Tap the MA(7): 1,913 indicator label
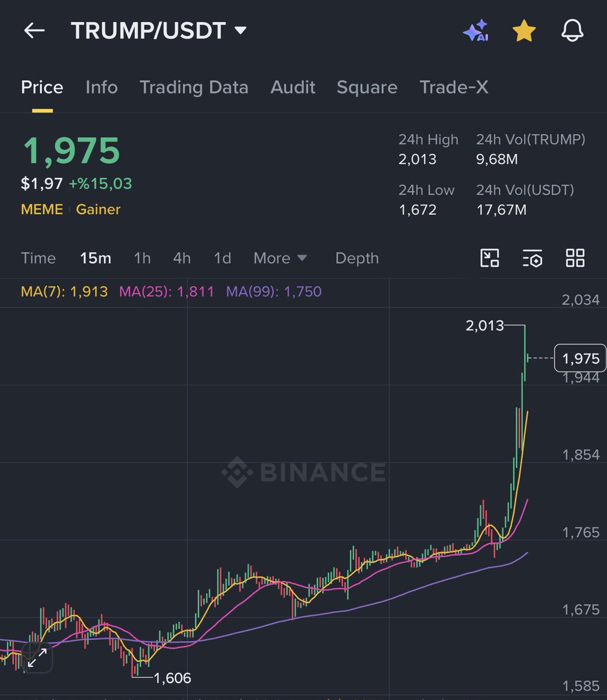 click(x=64, y=291)
